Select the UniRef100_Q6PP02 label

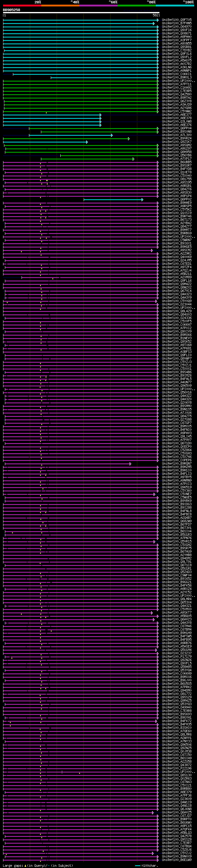pyautogui.click(x=177, y=200)
